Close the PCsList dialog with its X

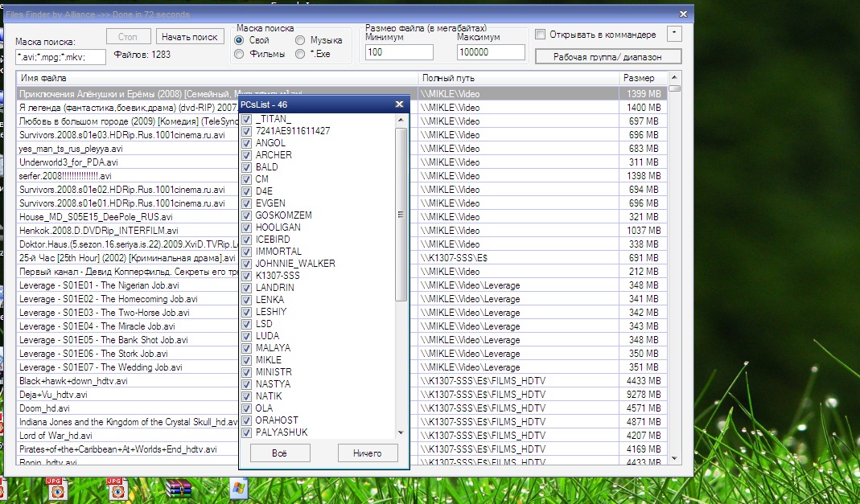pyautogui.click(x=399, y=104)
